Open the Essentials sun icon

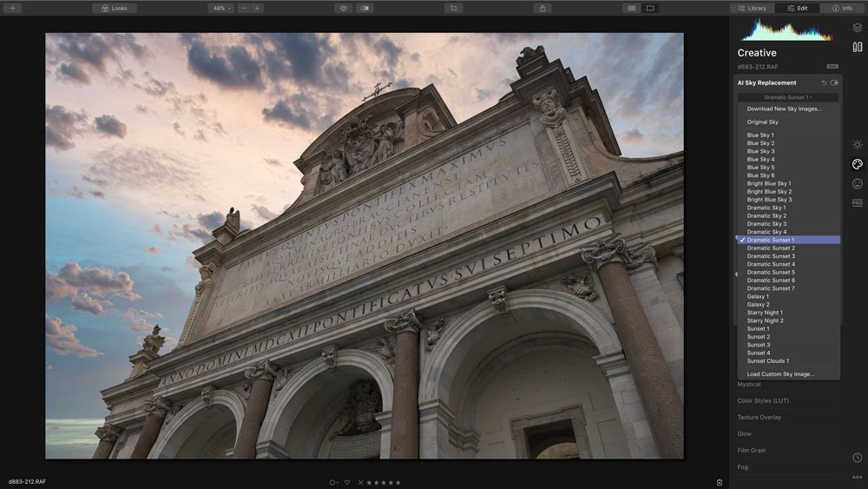pos(857,144)
